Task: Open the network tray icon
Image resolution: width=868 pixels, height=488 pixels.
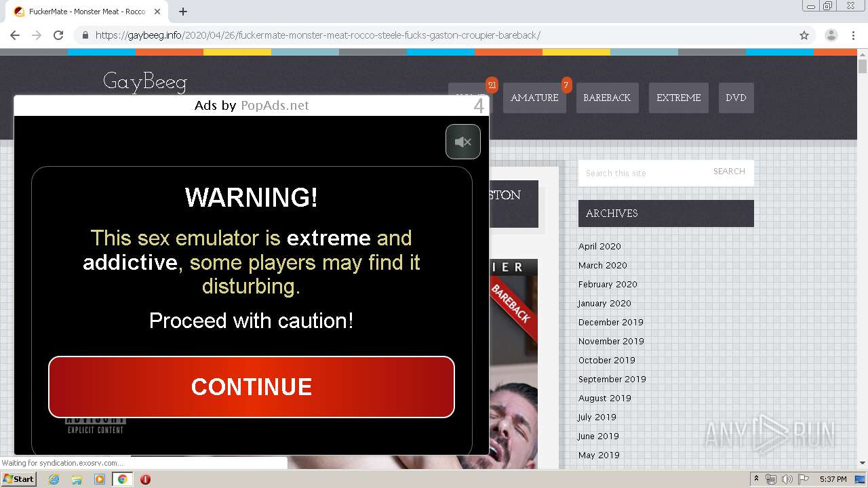Action: click(771, 479)
